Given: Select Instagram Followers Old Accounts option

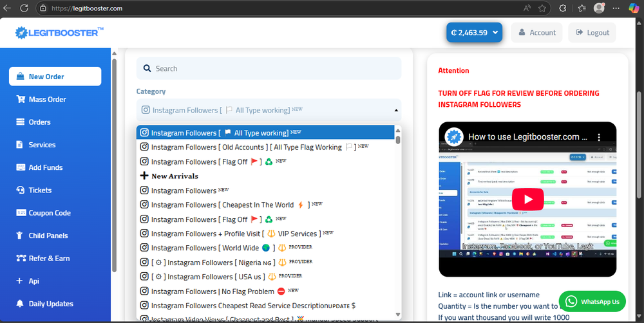Looking at the screenshot, I should pyautogui.click(x=265, y=147).
